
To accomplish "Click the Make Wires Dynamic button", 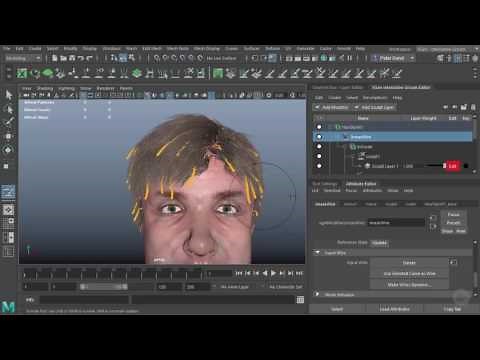I will (409, 285).
